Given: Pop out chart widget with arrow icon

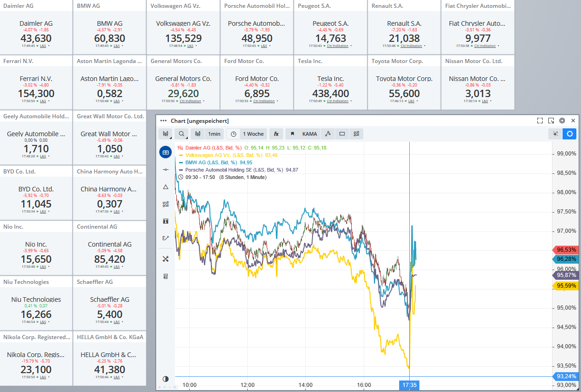Looking at the screenshot, I should tap(551, 121).
